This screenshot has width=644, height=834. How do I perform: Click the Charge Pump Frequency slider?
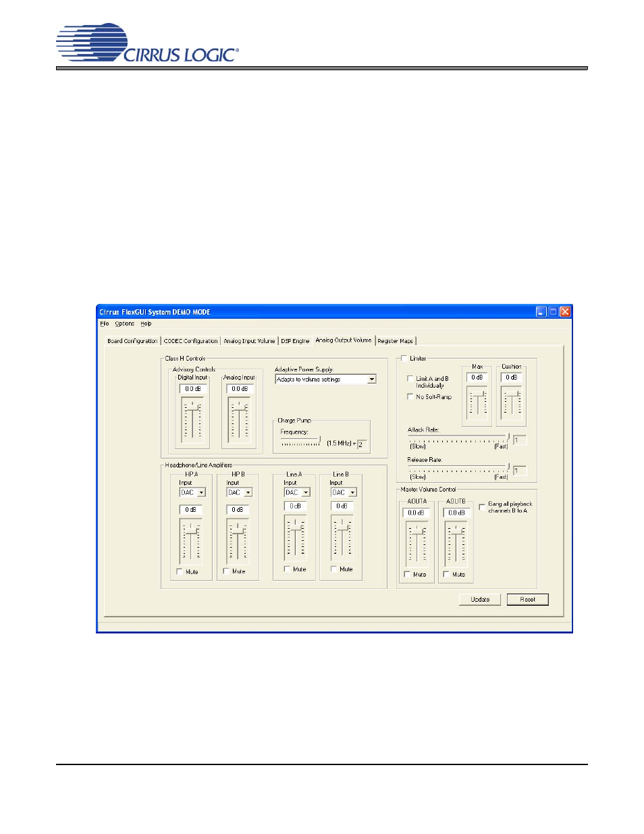[301, 441]
